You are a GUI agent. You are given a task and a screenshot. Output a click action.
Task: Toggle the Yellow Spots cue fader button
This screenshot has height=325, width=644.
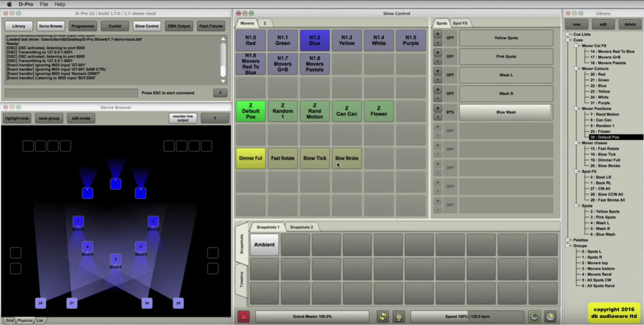pyautogui.click(x=506, y=38)
